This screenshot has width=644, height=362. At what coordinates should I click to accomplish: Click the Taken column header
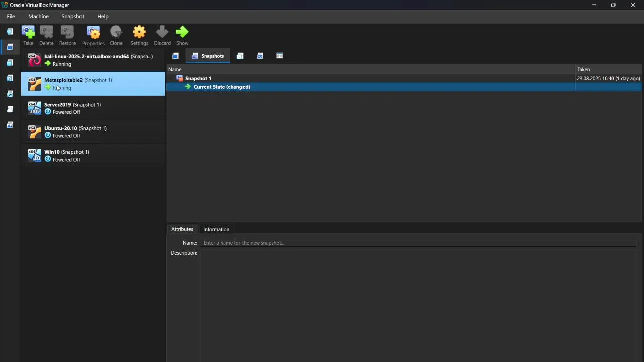tap(608, 69)
